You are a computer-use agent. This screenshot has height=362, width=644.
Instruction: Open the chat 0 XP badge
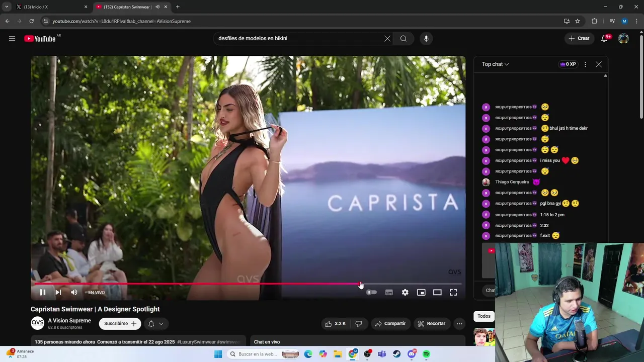click(x=568, y=64)
